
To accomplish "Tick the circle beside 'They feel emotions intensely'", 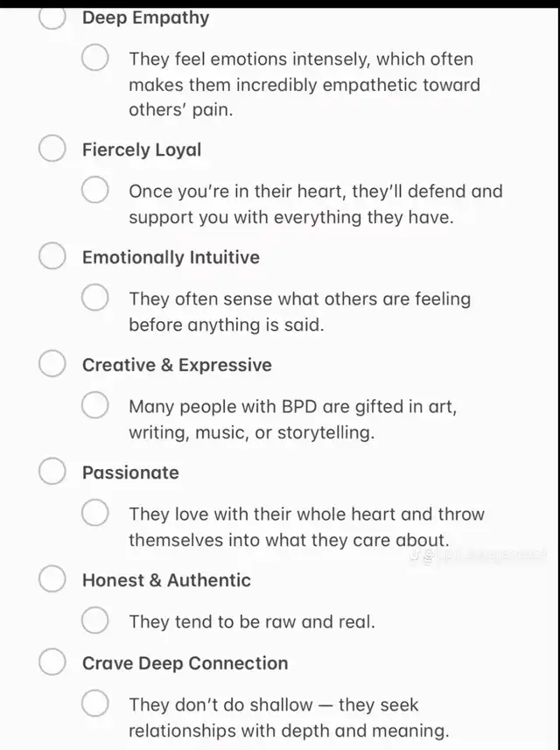I will click(94, 58).
